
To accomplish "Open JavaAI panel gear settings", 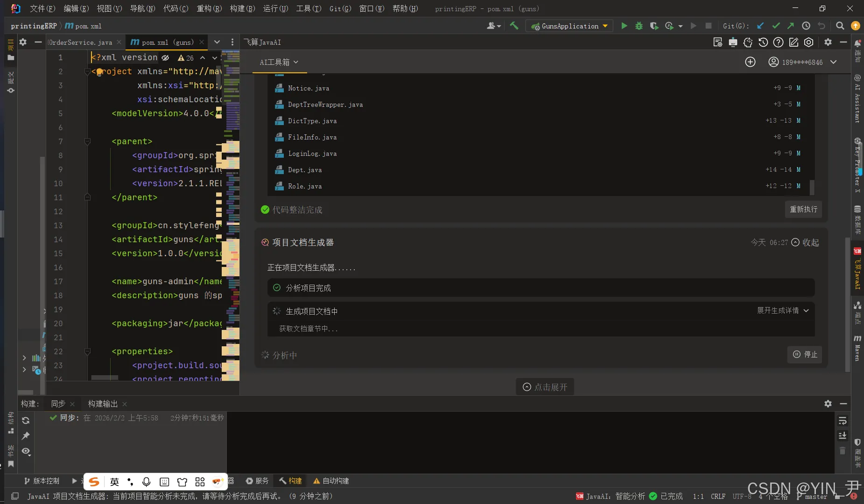I will click(x=828, y=42).
